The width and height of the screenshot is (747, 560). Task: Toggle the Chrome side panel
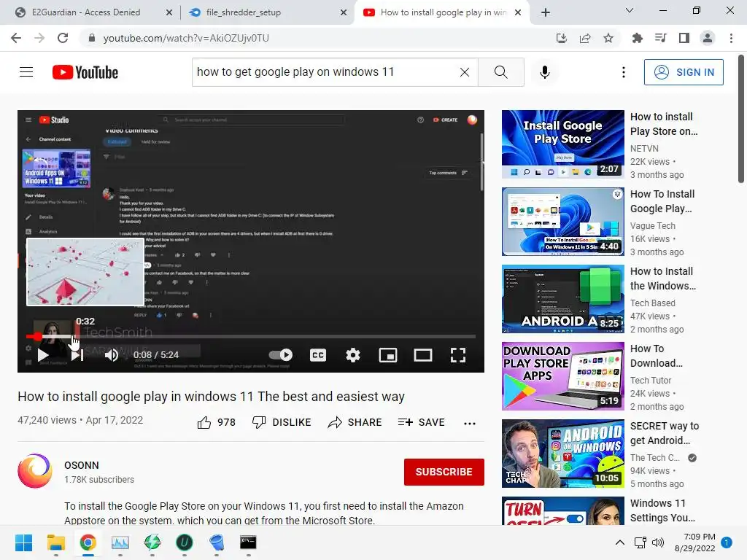click(684, 38)
